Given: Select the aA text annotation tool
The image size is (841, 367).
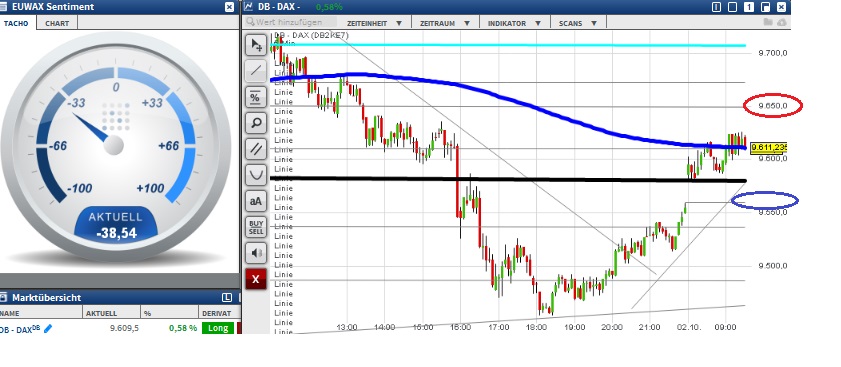Looking at the screenshot, I should [256, 201].
